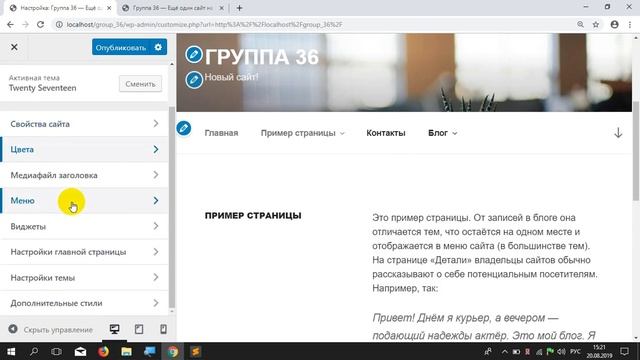
Task: Launch Mail app from taskbar
Action: (x=80, y=351)
